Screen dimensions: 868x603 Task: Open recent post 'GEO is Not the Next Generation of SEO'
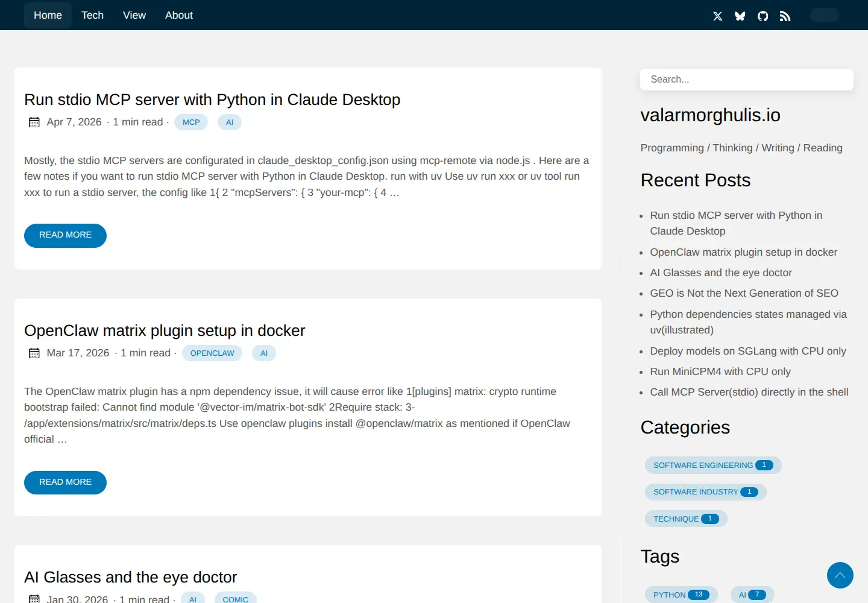[x=744, y=293]
